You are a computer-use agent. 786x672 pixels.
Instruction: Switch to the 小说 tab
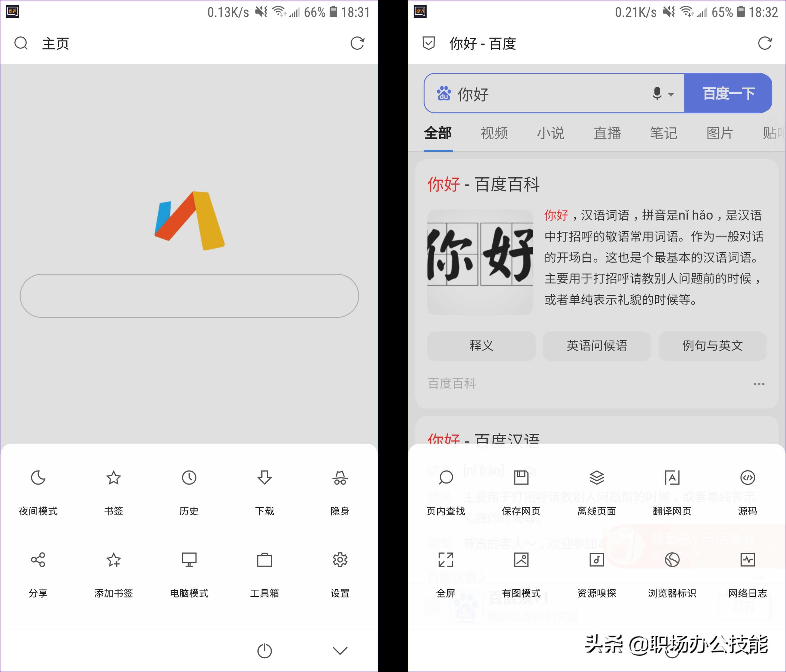point(551,133)
